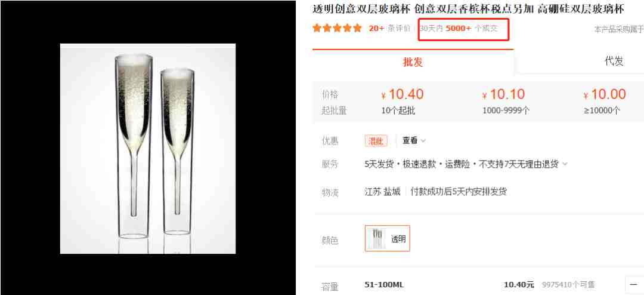Click the minus quantity stepper button
This screenshot has height=295, width=644.
point(634,285)
